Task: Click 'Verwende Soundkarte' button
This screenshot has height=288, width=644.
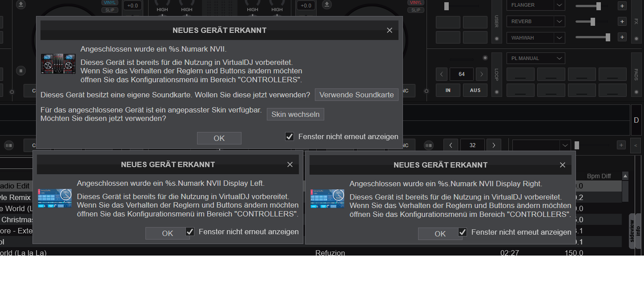Action: (357, 95)
